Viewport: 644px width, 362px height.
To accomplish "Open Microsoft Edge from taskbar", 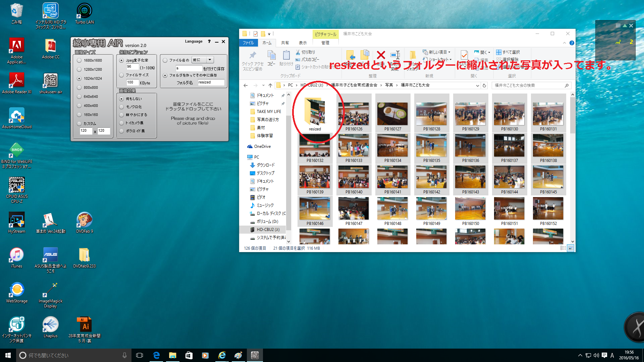I will click(156, 355).
